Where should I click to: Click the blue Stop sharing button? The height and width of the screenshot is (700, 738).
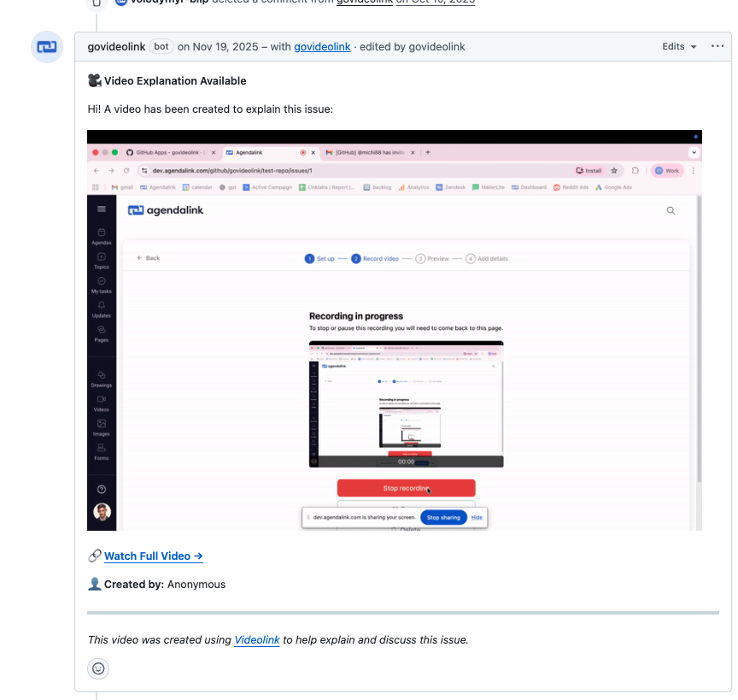pyautogui.click(x=443, y=517)
